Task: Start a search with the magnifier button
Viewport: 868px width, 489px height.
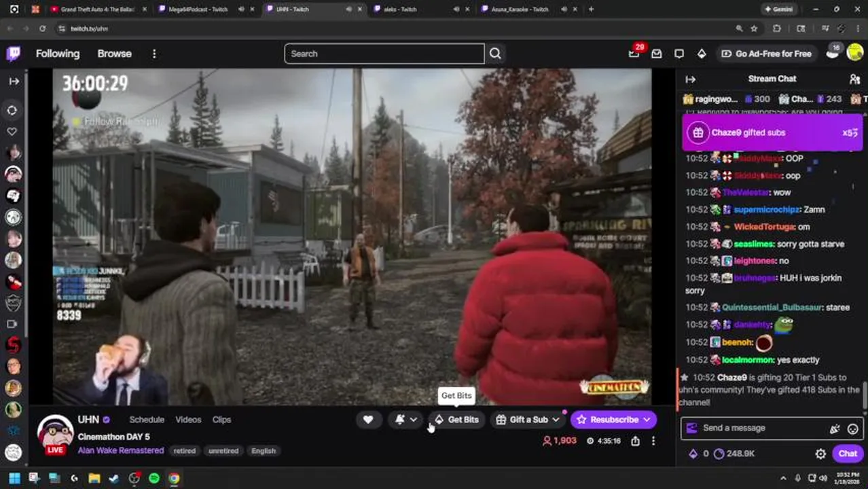Action: coord(495,54)
